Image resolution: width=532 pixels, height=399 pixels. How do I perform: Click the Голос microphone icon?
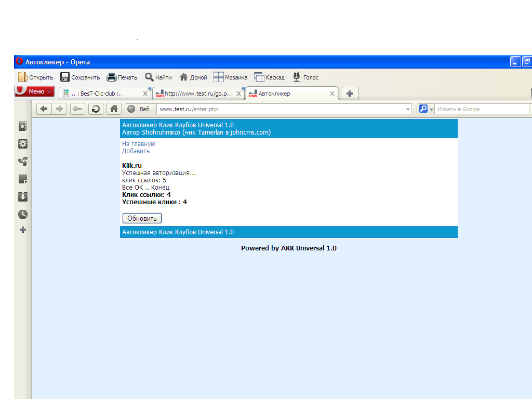coord(297,77)
